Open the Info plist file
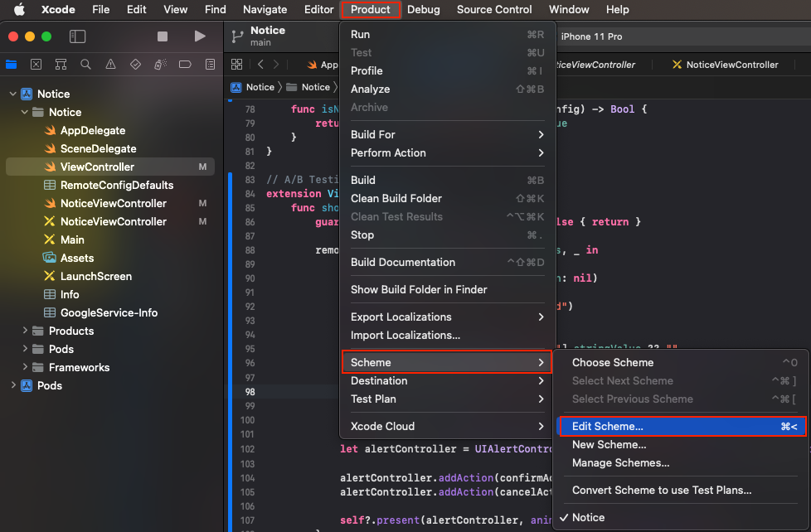Viewport: 811px width, 532px height. pyautogui.click(x=70, y=294)
